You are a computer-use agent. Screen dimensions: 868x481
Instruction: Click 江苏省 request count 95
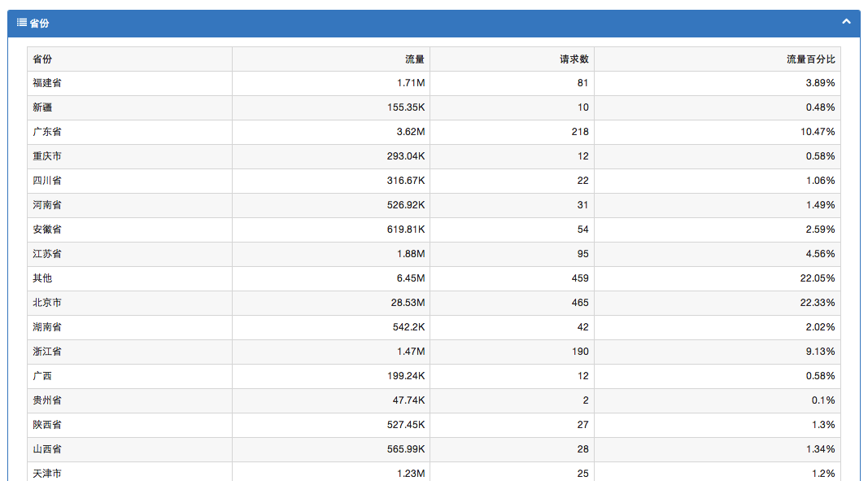tap(583, 254)
